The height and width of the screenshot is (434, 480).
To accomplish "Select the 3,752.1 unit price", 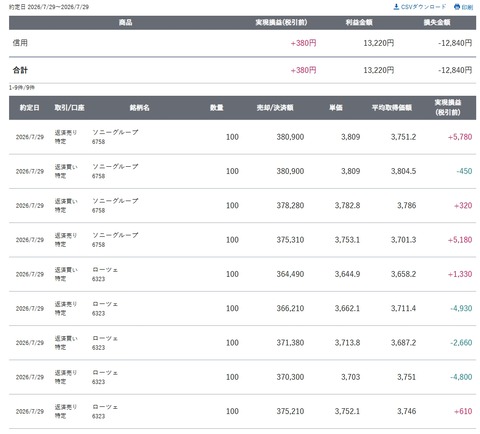I will [347, 412].
